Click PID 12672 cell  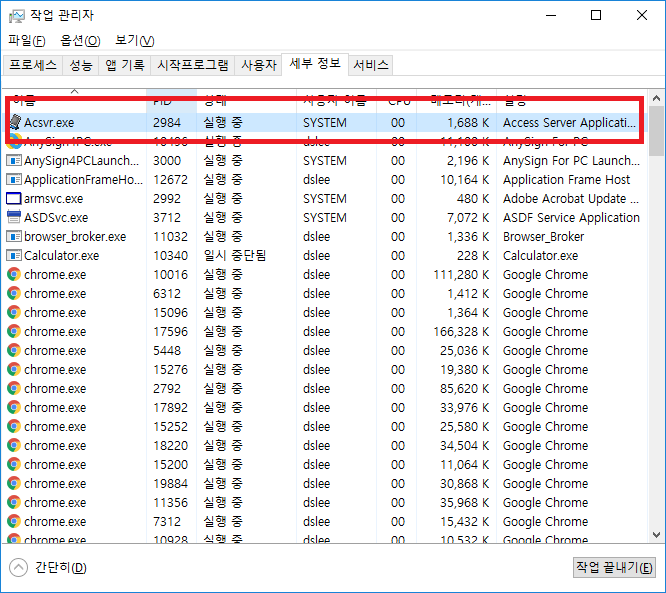170,180
